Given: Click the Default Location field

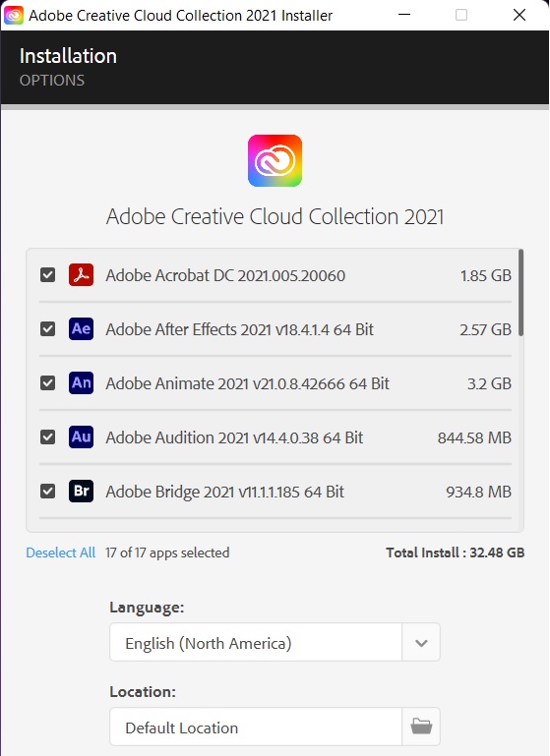Looking at the screenshot, I should click(256, 727).
